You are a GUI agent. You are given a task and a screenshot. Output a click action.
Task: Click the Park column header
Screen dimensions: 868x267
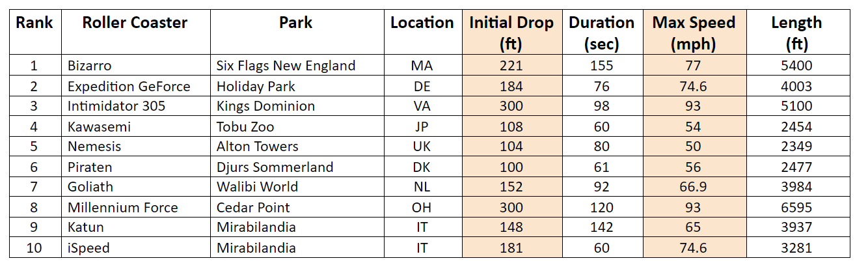(296, 32)
